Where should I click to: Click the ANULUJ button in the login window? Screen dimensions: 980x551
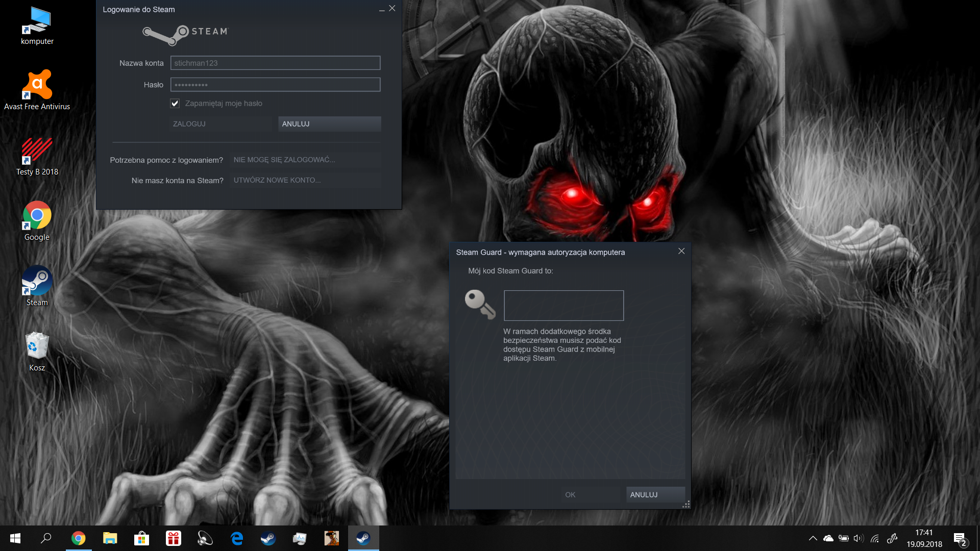click(329, 124)
